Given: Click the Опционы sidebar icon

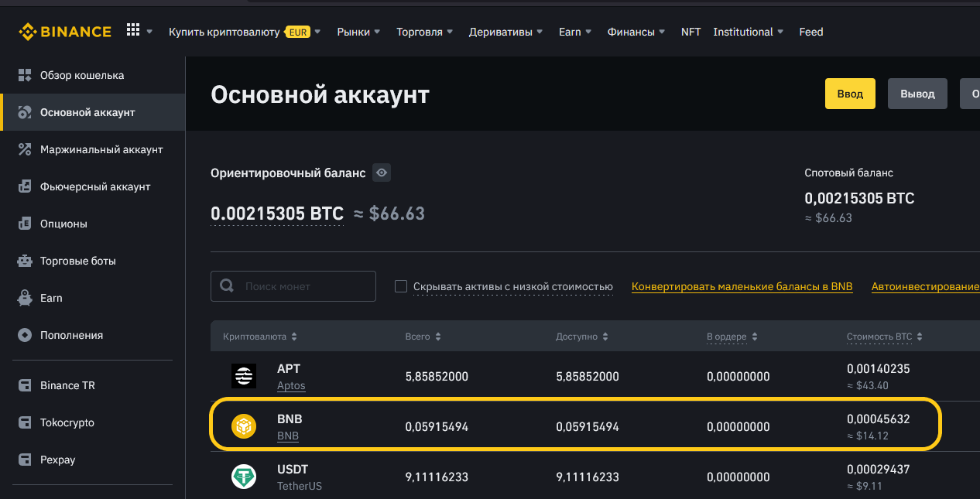Looking at the screenshot, I should [25, 224].
